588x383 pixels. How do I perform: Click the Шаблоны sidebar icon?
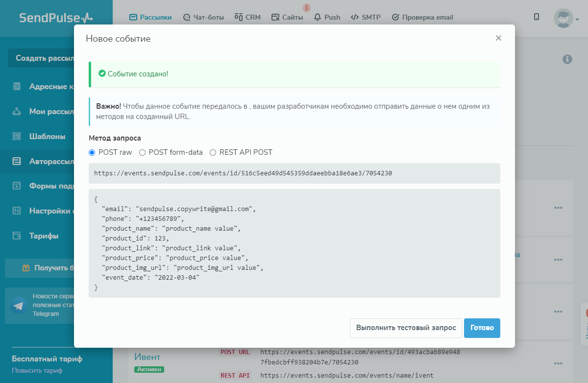[x=17, y=136]
